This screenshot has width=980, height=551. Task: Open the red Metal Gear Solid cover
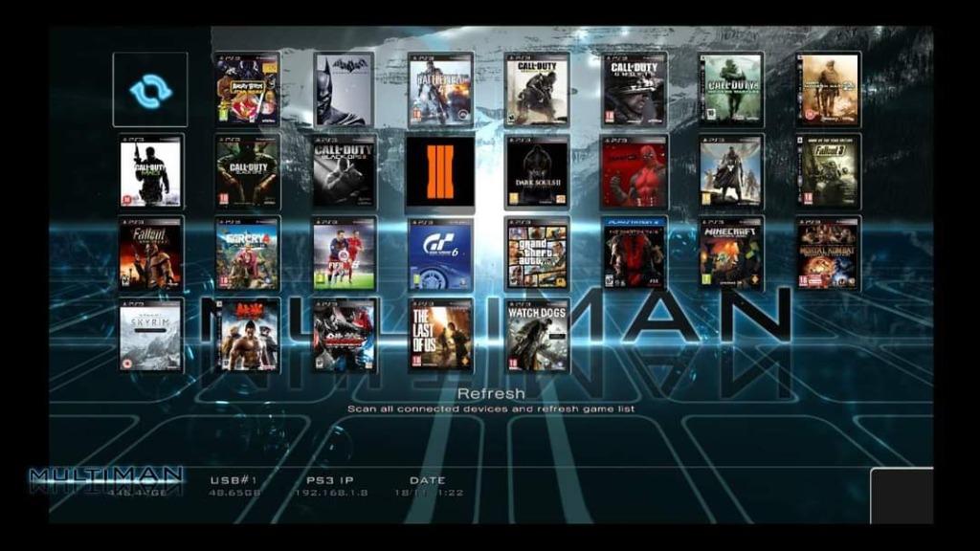[x=634, y=253]
